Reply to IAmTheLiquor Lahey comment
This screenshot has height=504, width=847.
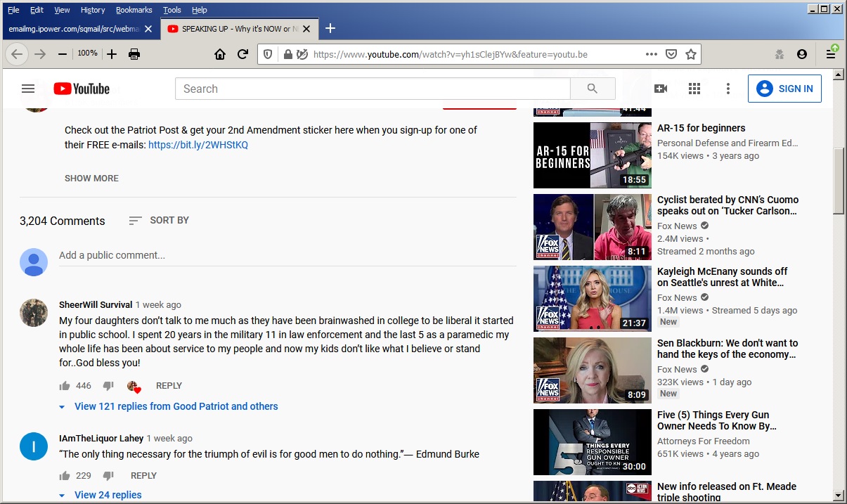(144, 476)
